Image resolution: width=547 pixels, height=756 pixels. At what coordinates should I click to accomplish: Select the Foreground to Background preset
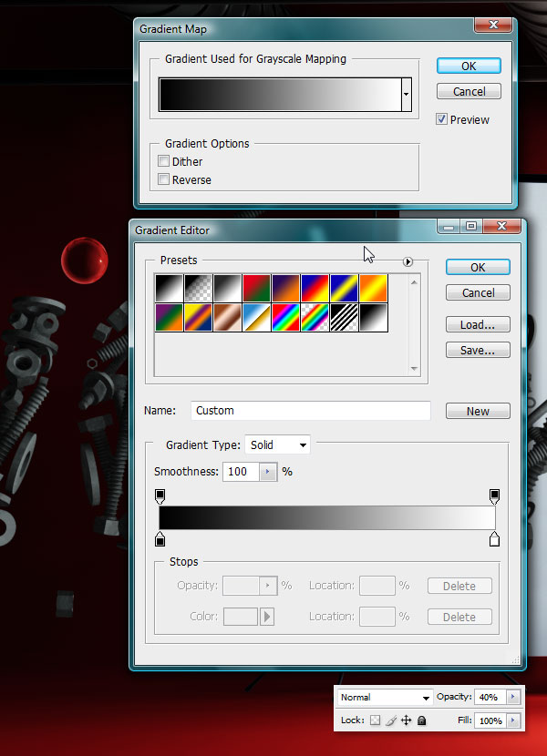pyautogui.click(x=169, y=289)
